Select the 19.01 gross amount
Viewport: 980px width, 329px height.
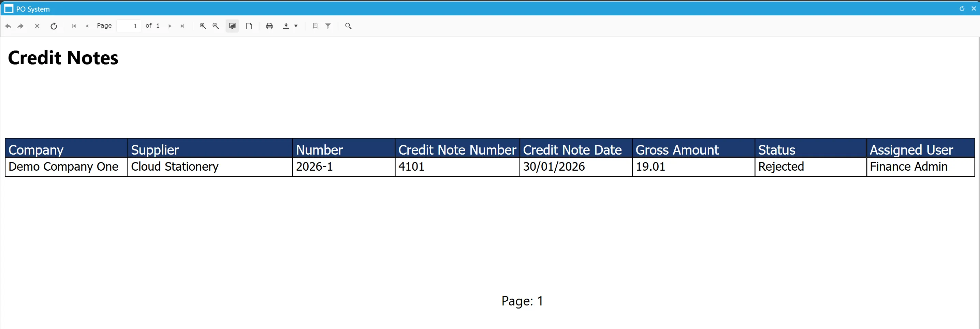[x=693, y=167]
